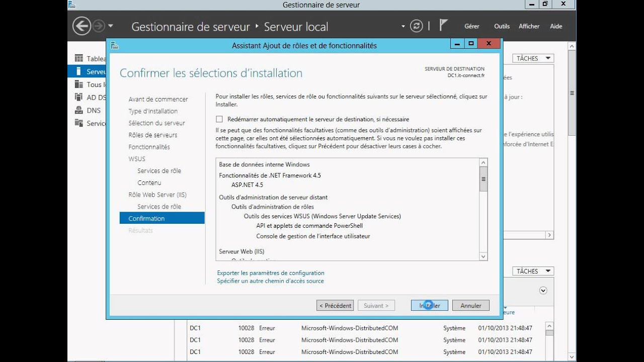The image size is (644, 362).
Task: Go to Avant de commencer step
Action: pos(158,99)
